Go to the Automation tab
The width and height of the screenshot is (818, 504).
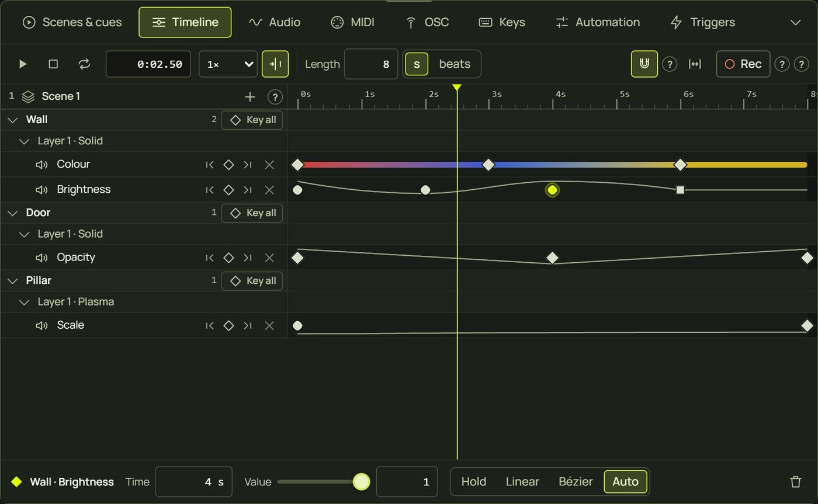(x=598, y=22)
